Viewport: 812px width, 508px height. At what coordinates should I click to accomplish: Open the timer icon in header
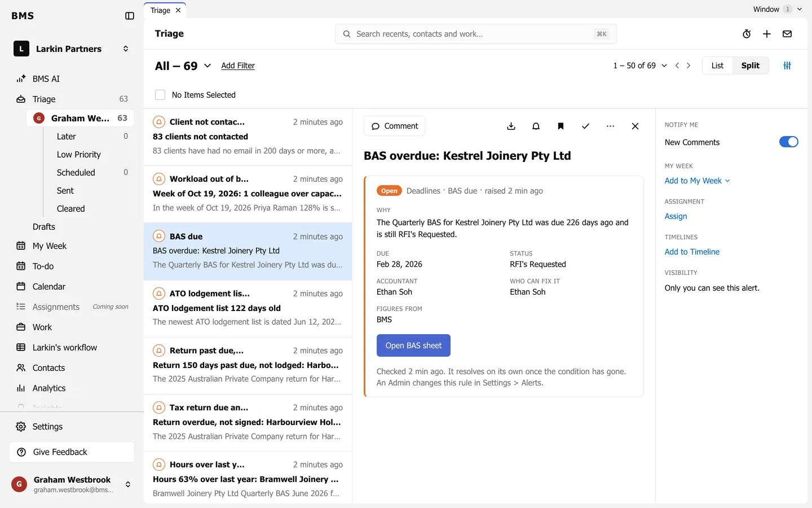[747, 34]
